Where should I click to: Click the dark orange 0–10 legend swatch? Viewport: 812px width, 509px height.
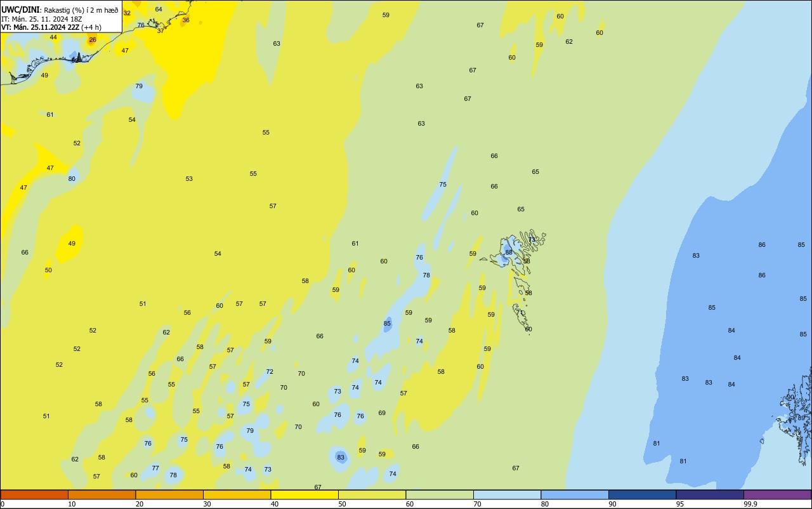tap(34, 494)
